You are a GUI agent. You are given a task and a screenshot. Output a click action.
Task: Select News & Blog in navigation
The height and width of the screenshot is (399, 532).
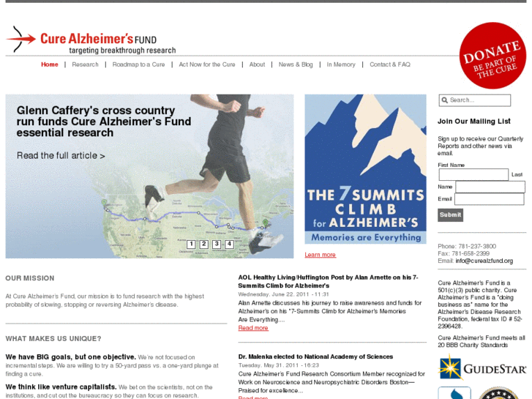pyautogui.click(x=296, y=64)
